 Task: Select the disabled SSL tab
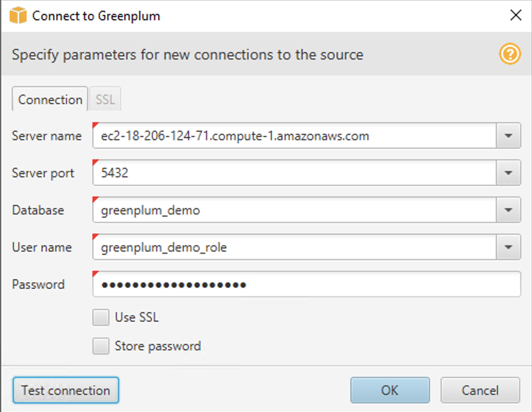105,99
